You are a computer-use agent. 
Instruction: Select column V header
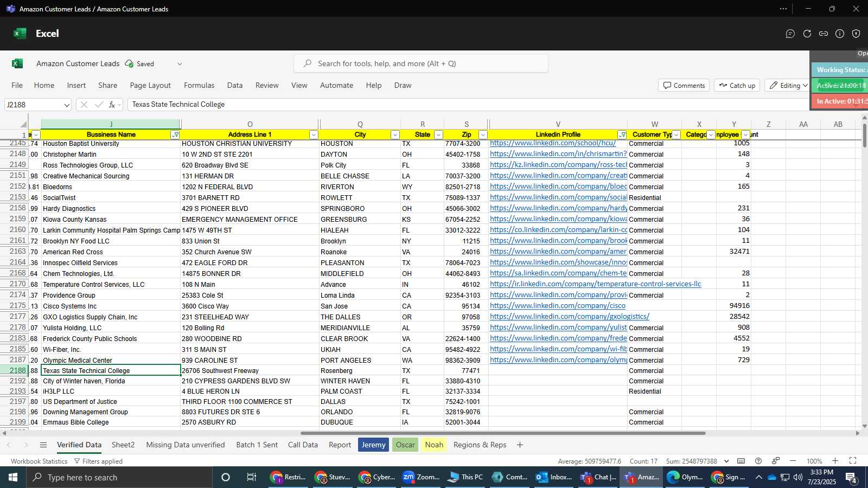558,124
